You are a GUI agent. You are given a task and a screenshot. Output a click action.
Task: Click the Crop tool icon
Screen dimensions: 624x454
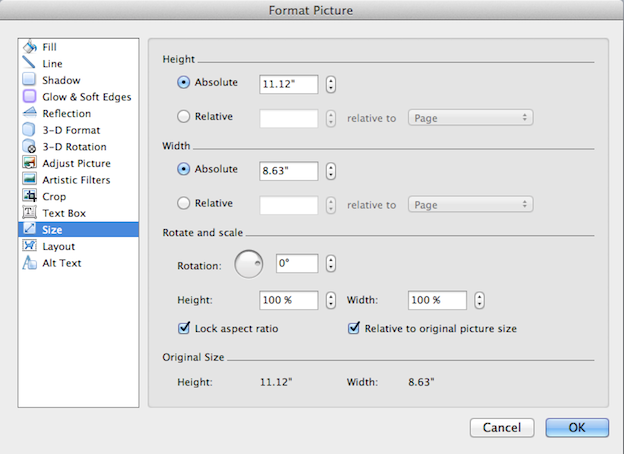30,196
